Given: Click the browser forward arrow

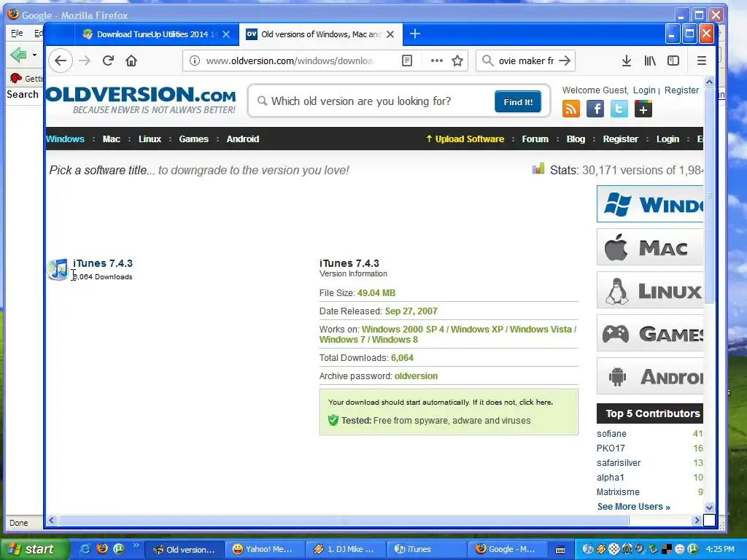Looking at the screenshot, I should [x=85, y=61].
